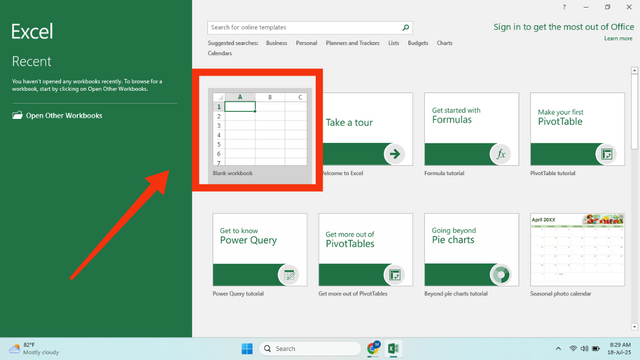640x360 pixels.
Task: Select the Business suggested search
Action: pos(276,43)
